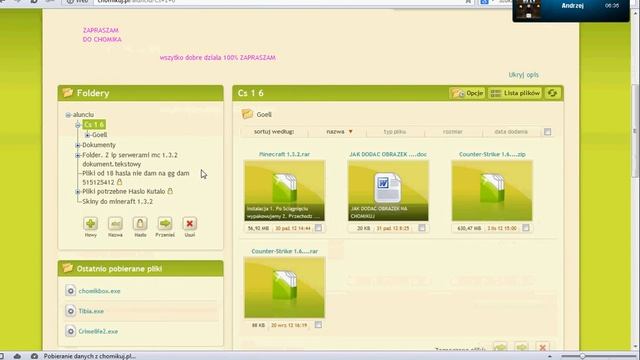
Task: Select Dokumenty folder in tree
Action: pyautogui.click(x=99, y=145)
